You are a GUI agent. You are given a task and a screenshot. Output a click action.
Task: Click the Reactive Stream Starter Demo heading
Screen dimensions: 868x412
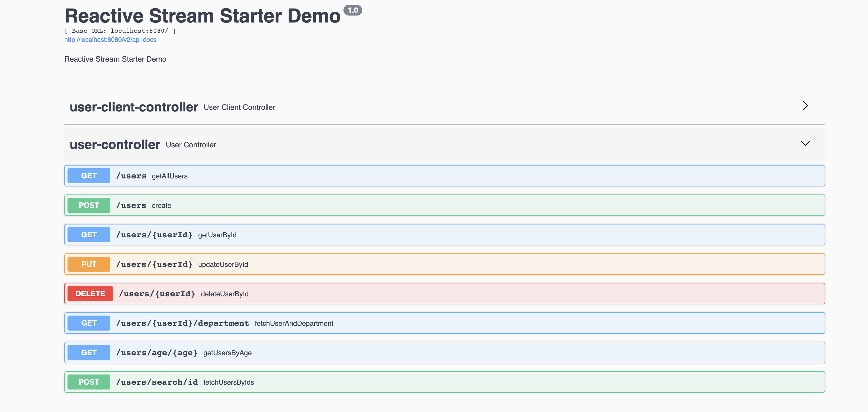202,16
